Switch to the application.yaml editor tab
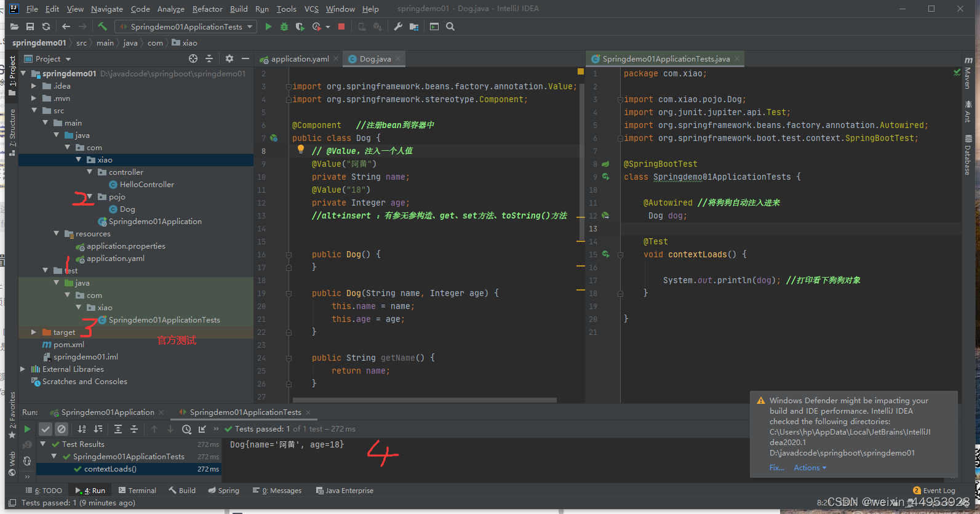980x514 pixels. [299, 59]
